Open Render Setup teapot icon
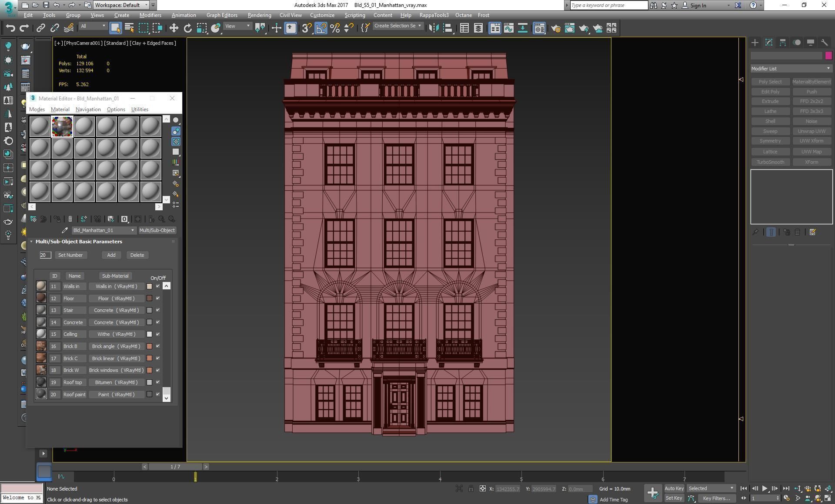The height and width of the screenshot is (504, 835). tap(555, 28)
